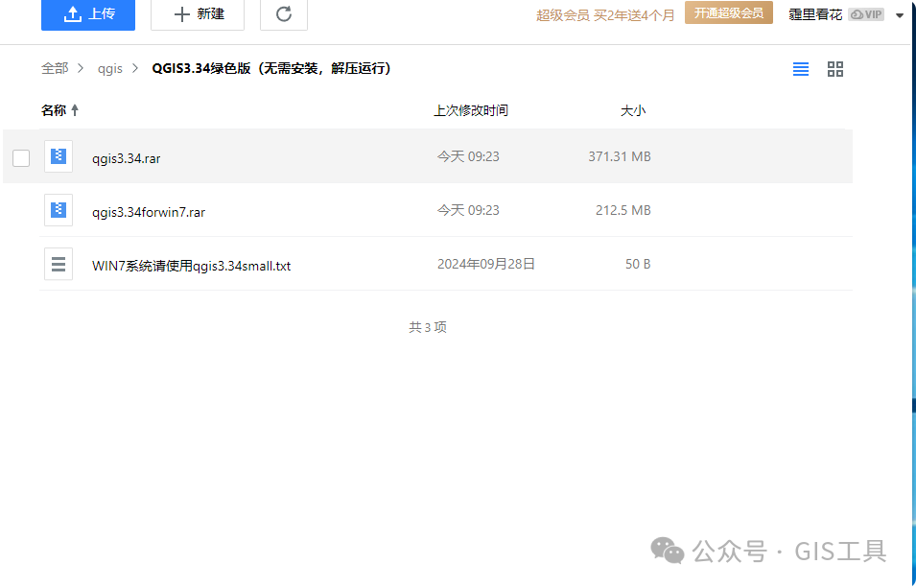Open file qgis3.34forwin7.rar

(149, 212)
